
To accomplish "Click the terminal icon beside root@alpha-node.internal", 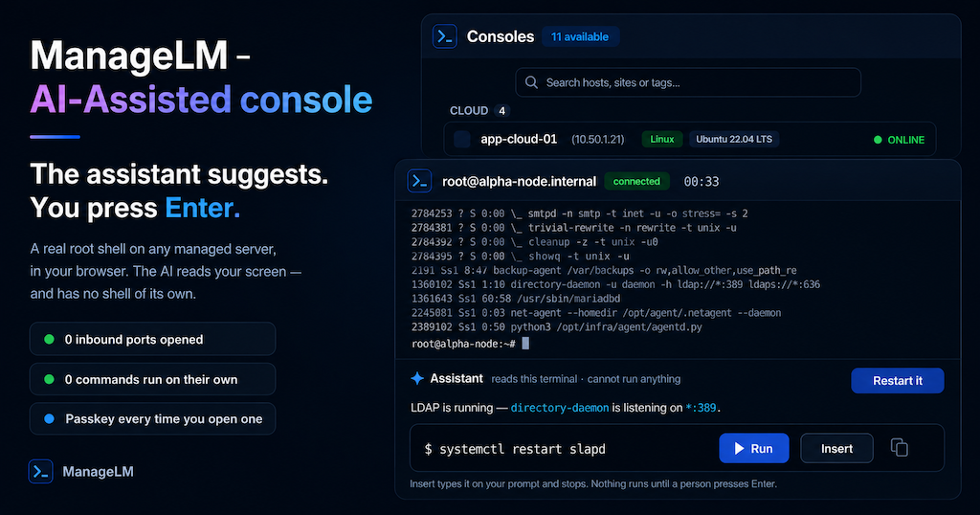I will 419,181.
